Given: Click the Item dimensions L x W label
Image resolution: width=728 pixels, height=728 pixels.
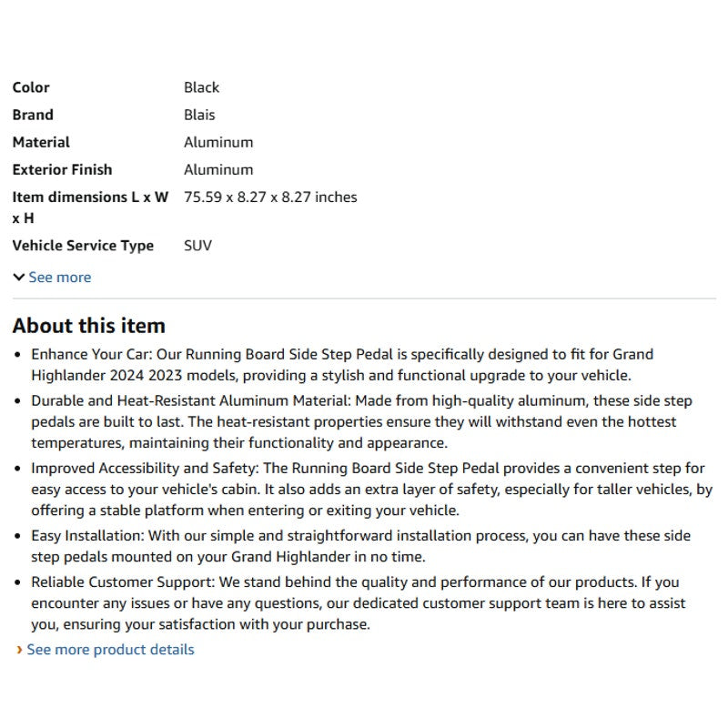Looking at the screenshot, I should click(x=90, y=207).
